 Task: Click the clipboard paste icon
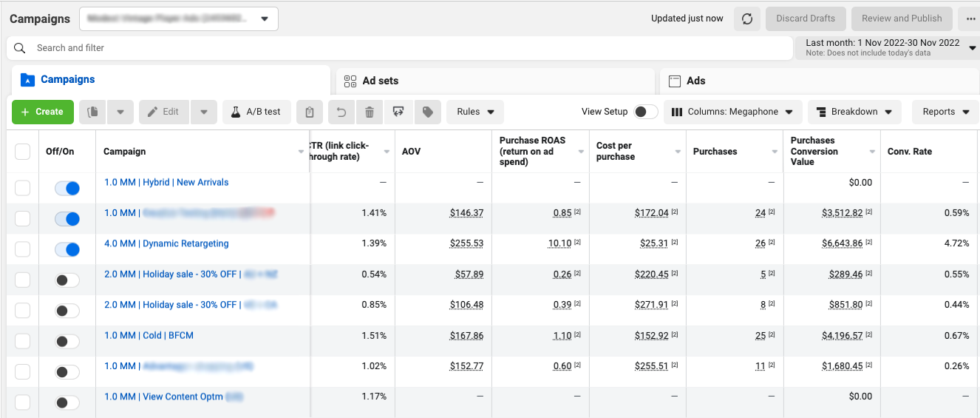click(310, 112)
